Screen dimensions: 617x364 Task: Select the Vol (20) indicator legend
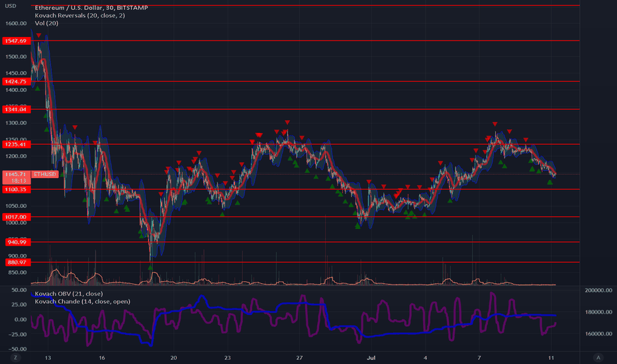[x=46, y=23]
